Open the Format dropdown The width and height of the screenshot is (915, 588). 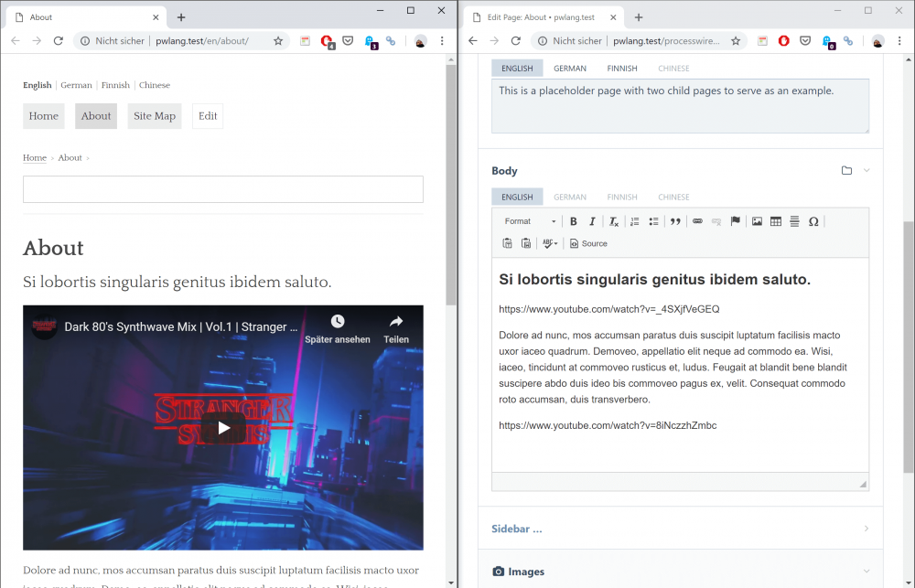pos(530,221)
